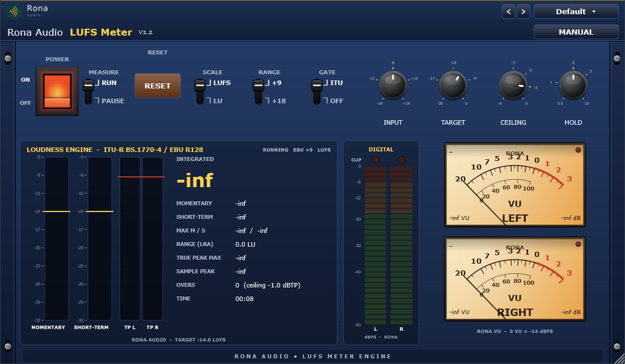Click the INPUT gain knob

pos(393,85)
